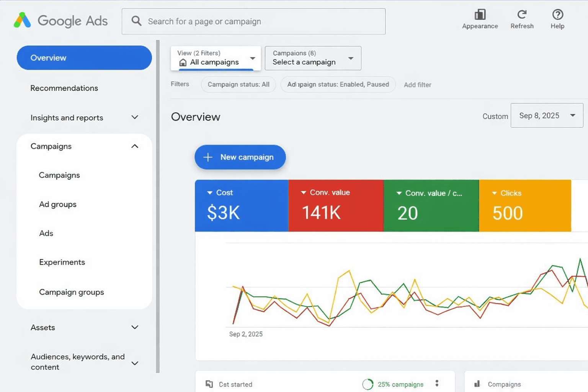Open the Select a campaign dropdown
The image size is (588, 392).
pos(313,58)
